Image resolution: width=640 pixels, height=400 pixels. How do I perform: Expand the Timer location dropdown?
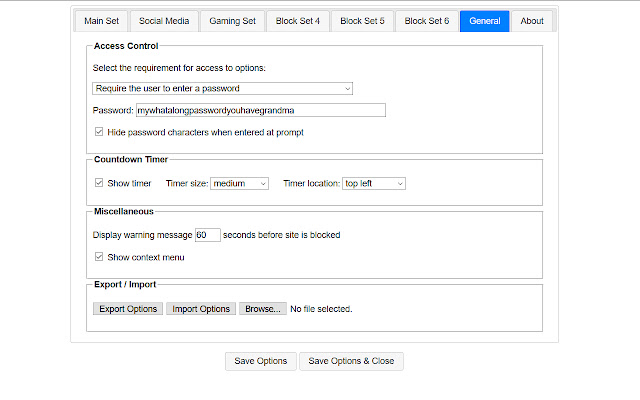click(x=373, y=183)
